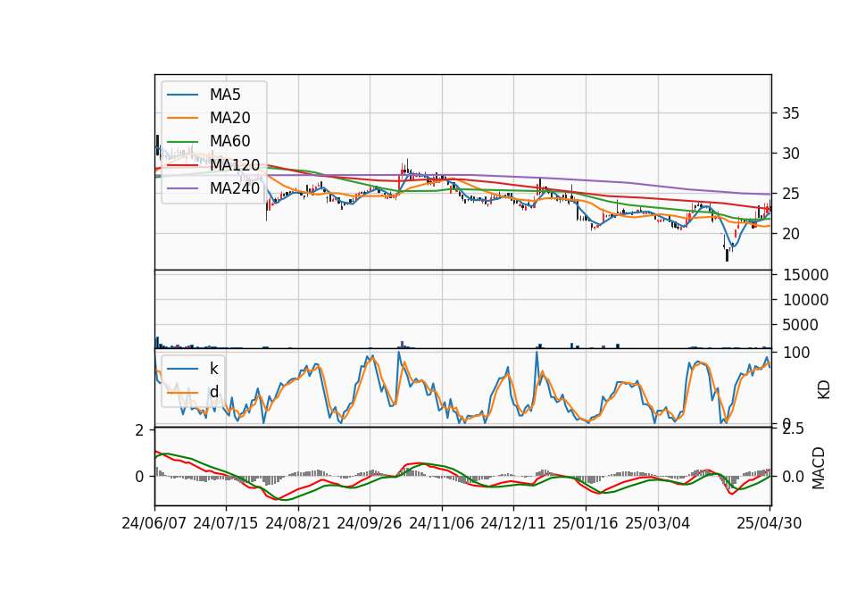Click the MA120 legend label

(x=235, y=164)
